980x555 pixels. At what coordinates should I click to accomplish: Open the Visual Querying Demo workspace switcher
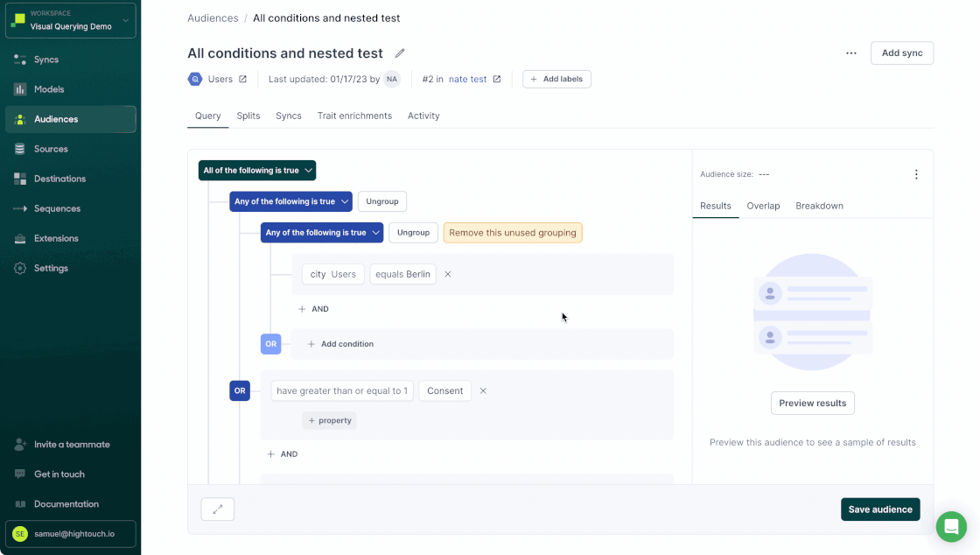coord(70,20)
